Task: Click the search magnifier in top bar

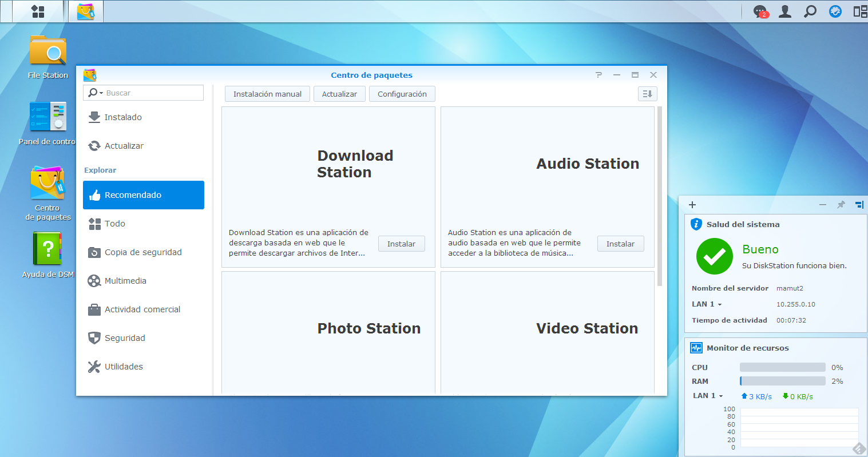Action: [x=810, y=11]
